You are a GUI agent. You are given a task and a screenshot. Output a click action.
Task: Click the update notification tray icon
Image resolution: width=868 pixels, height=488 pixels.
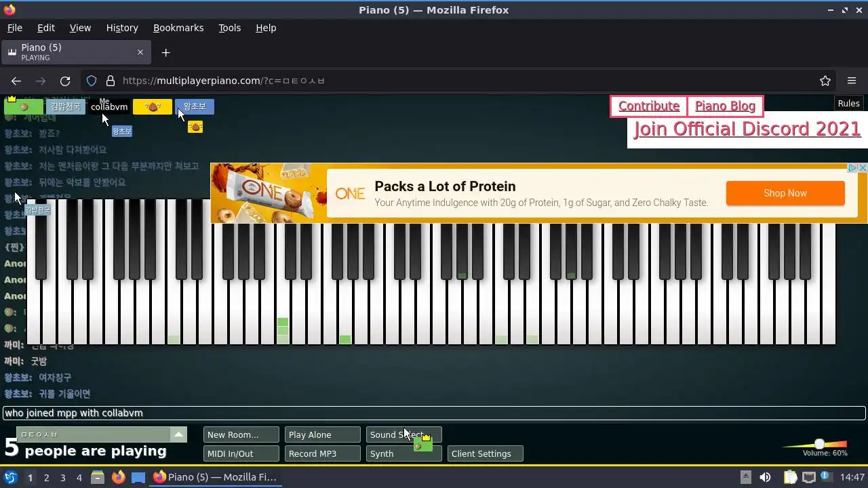point(827,477)
